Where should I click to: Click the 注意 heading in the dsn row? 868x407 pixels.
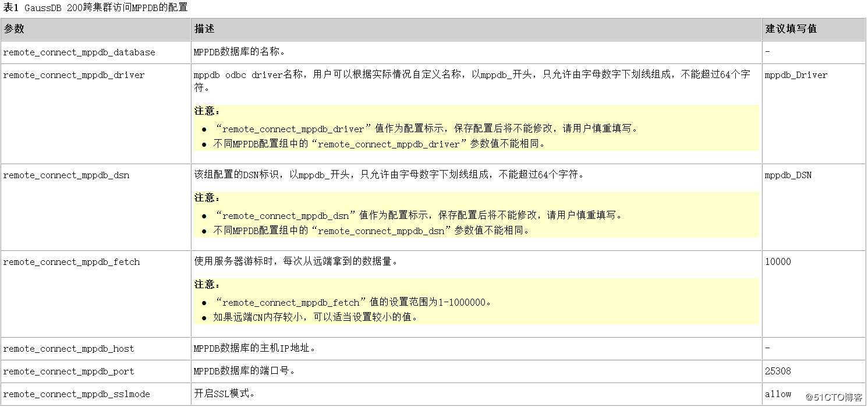pos(207,198)
